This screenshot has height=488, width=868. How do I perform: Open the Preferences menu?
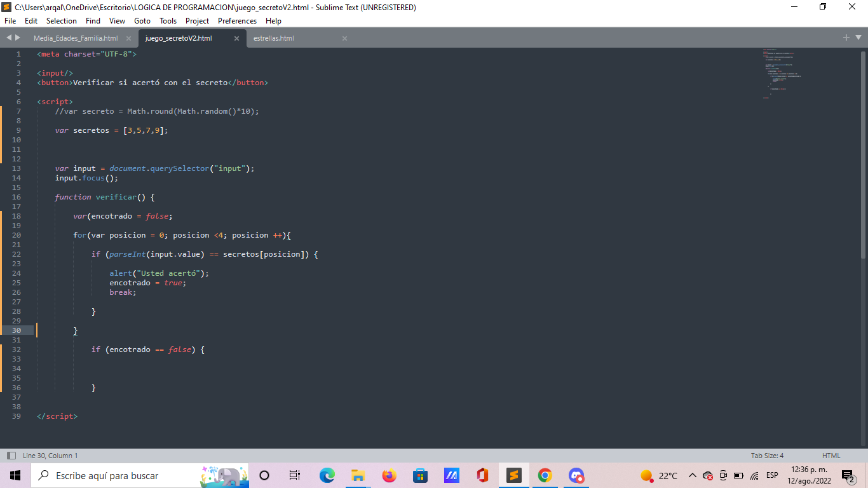(237, 21)
